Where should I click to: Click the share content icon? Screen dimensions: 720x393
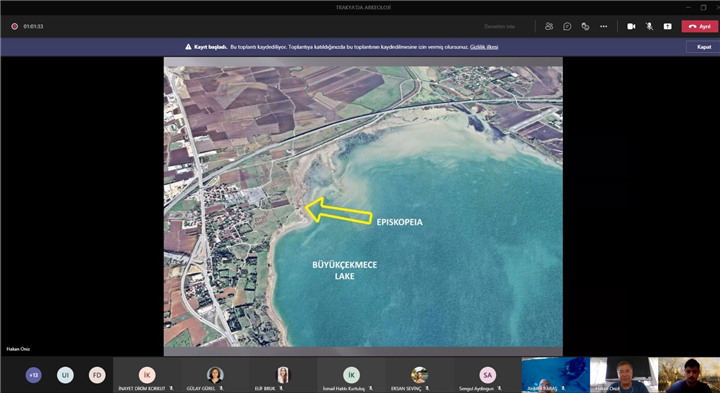[x=667, y=27]
